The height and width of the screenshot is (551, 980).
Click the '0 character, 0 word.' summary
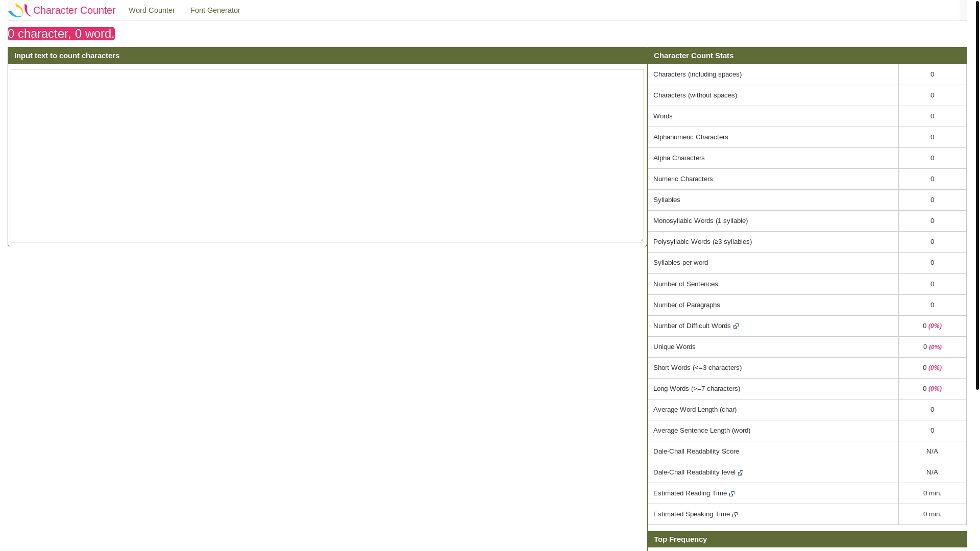point(61,34)
